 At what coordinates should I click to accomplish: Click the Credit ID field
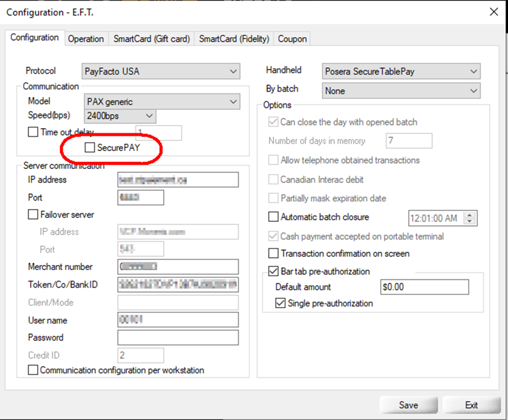click(x=141, y=355)
